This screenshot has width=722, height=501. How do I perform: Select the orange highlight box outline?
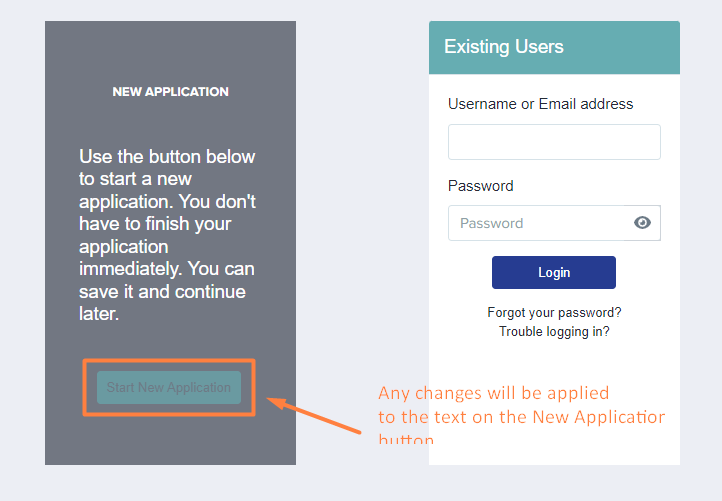pos(169,387)
